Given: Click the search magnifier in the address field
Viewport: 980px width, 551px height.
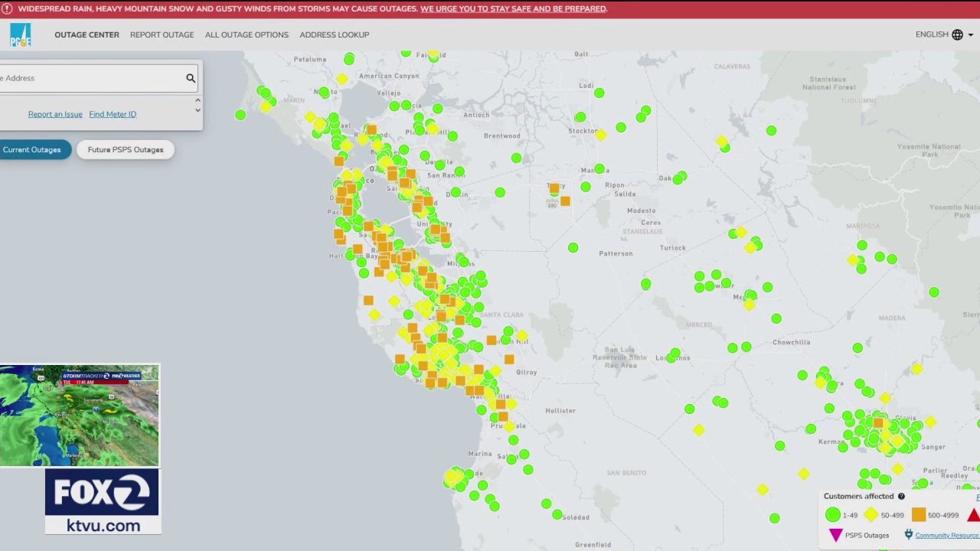Looking at the screenshot, I should [x=190, y=78].
